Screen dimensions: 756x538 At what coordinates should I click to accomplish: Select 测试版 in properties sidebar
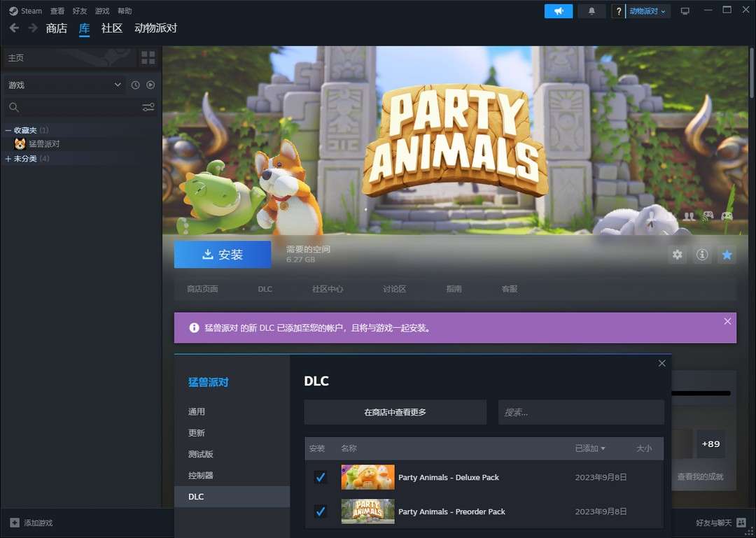pyautogui.click(x=232, y=454)
